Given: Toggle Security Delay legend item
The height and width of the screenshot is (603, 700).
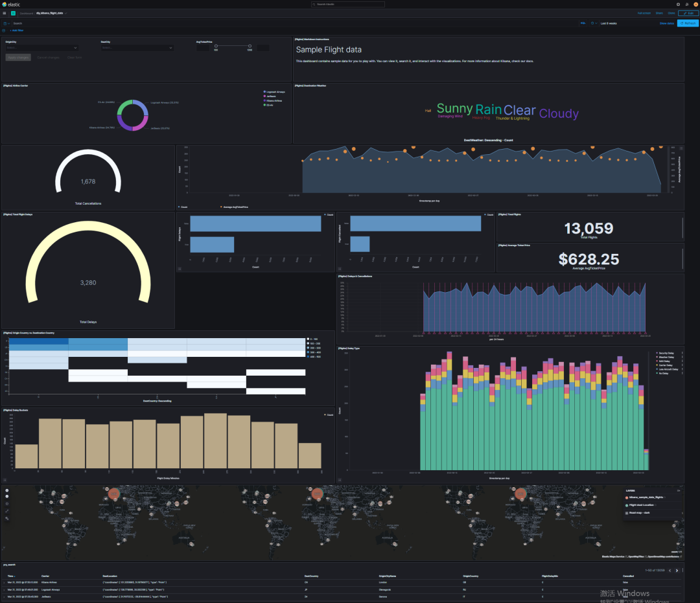Looking at the screenshot, I should pyautogui.click(x=666, y=353).
